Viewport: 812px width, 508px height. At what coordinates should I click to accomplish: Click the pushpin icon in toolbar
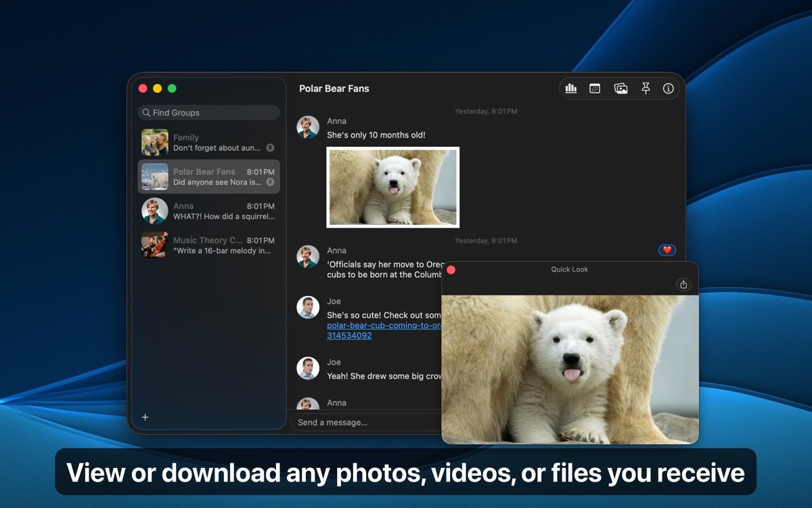click(646, 89)
